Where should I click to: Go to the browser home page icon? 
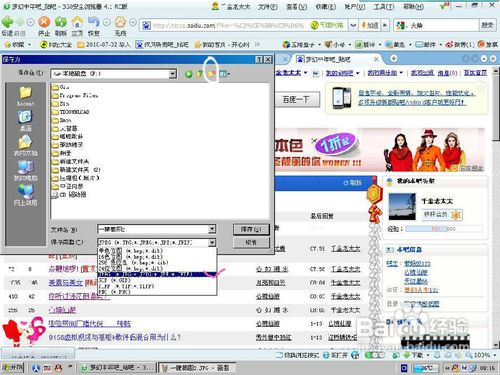pyautogui.click(x=77, y=22)
